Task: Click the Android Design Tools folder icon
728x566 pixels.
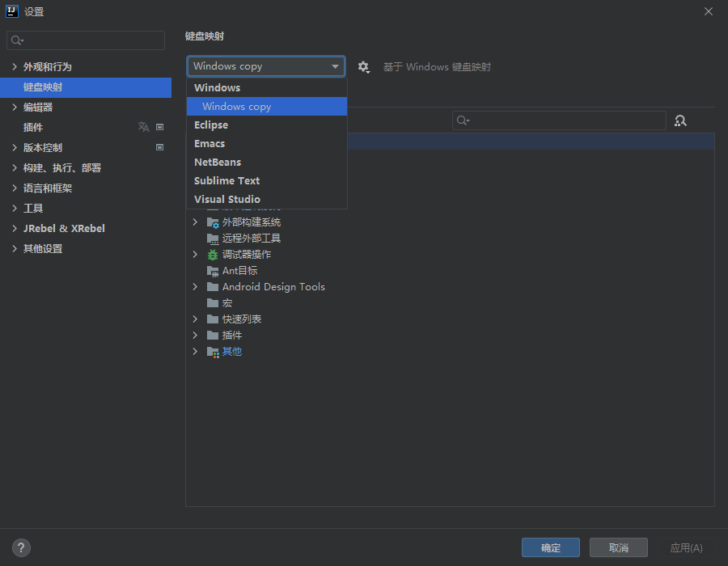Action: coord(213,287)
